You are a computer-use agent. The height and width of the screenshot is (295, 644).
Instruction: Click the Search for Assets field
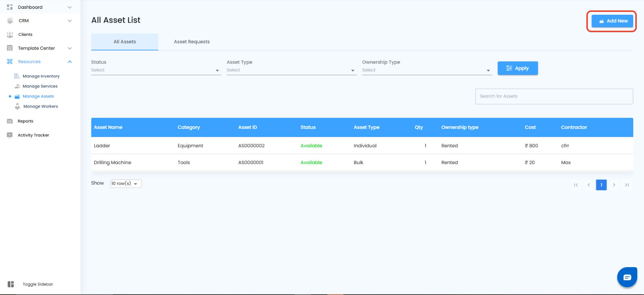click(x=554, y=96)
